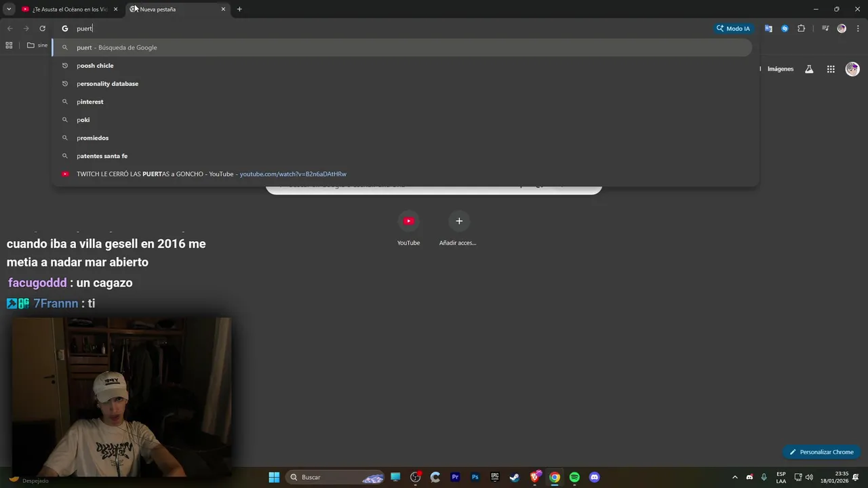Viewport: 868px width, 488px height.
Task: Choose the 'poki' suggestion
Action: 402,120
